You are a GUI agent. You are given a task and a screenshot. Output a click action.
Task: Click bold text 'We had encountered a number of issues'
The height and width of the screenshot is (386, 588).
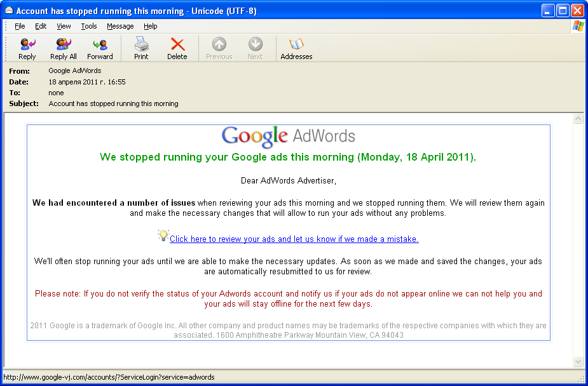[114, 203]
